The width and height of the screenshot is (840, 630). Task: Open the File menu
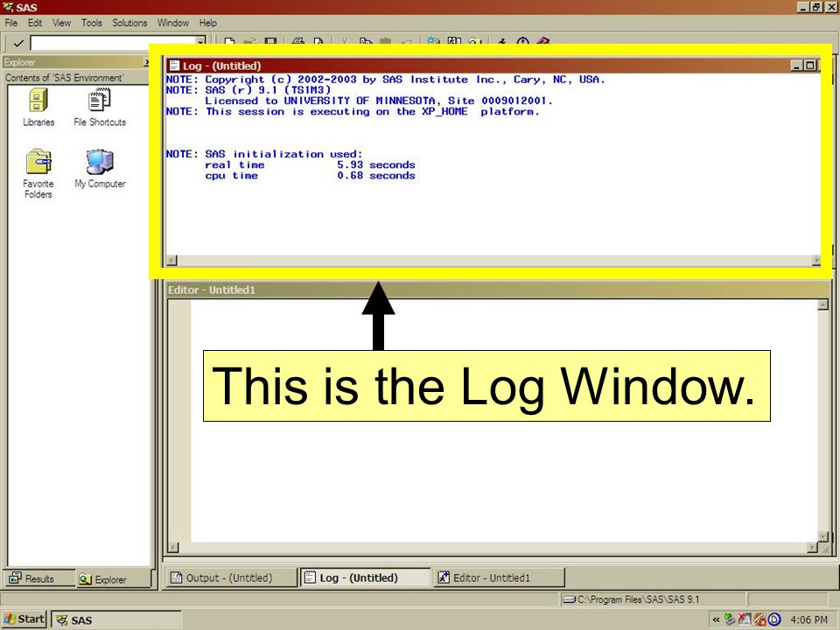tap(11, 23)
